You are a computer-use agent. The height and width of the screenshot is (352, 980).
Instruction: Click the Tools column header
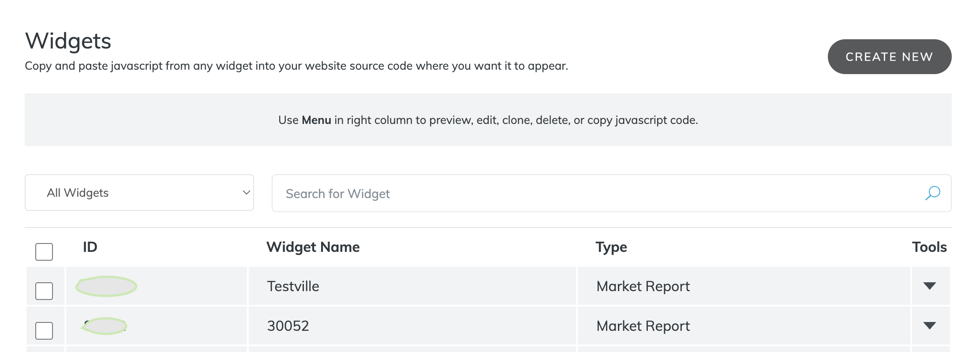[x=929, y=247]
